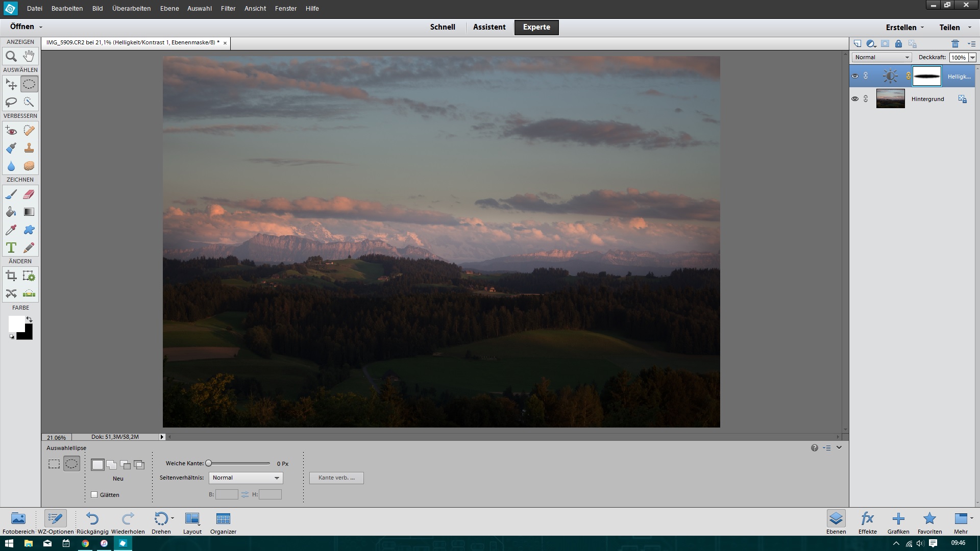
Task: Open the Effekte panel
Action: point(867,522)
